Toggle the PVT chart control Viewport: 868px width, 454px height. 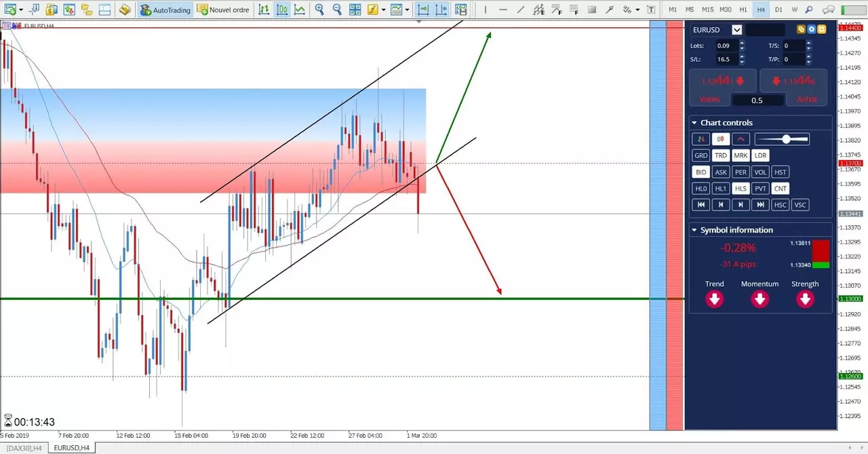point(761,189)
